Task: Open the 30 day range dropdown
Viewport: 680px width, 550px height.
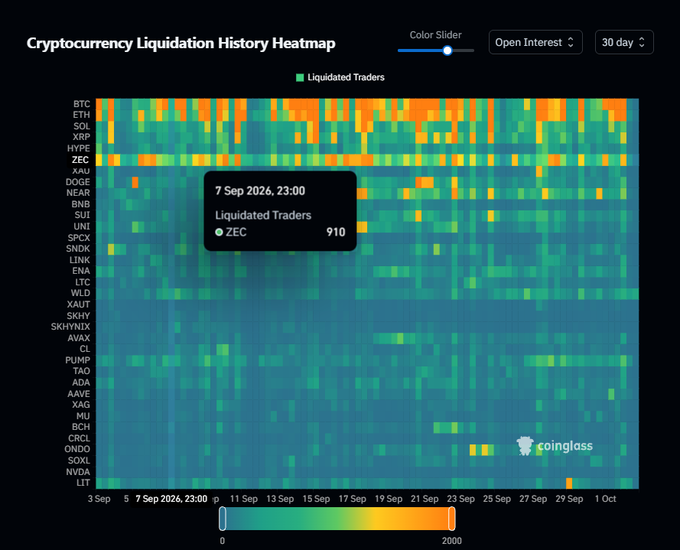Action: tap(624, 42)
